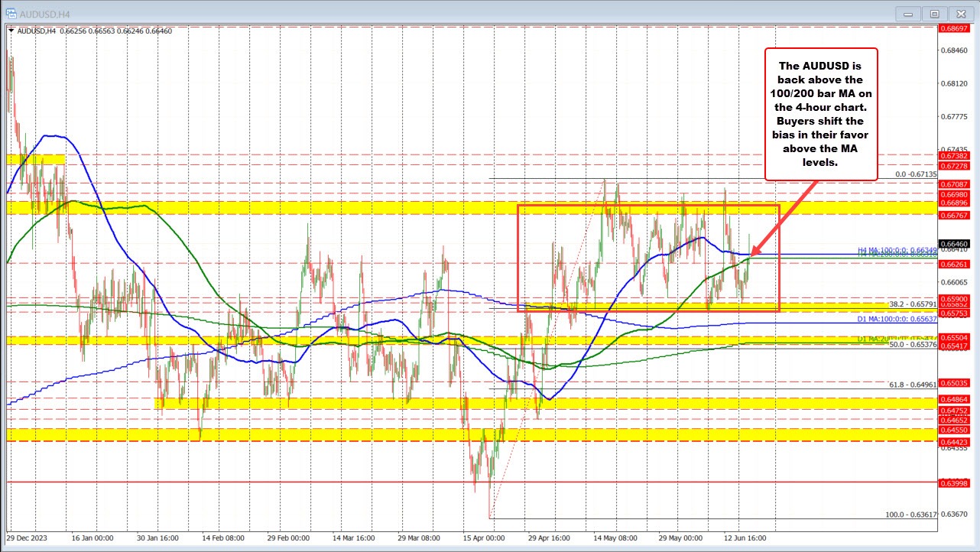This screenshot has height=552, width=980.
Task: Select the red annotation text box
Action: 821,112
